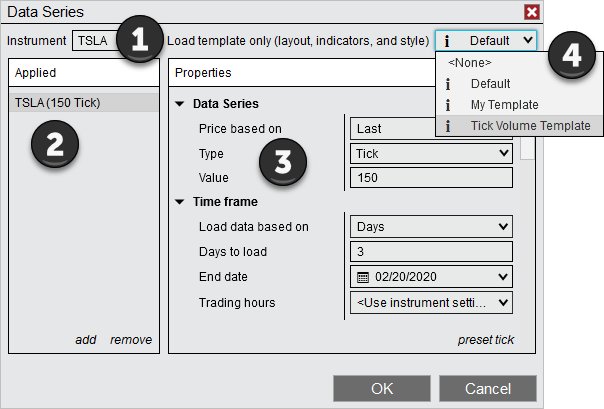This screenshot has width=604, height=409.
Task: Click the OK button
Action: [x=382, y=388]
